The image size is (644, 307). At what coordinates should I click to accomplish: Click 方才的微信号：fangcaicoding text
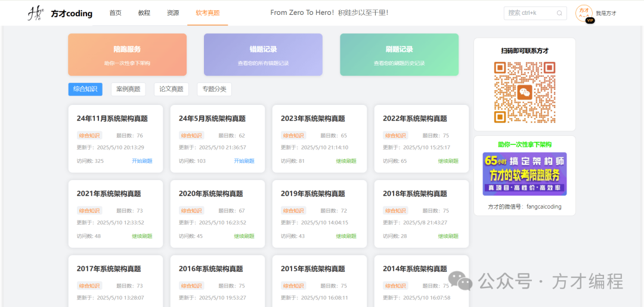coord(525,206)
